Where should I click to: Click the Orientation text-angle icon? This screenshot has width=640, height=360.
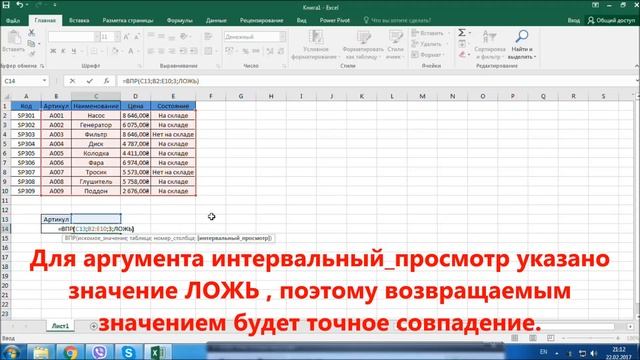[x=184, y=36]
